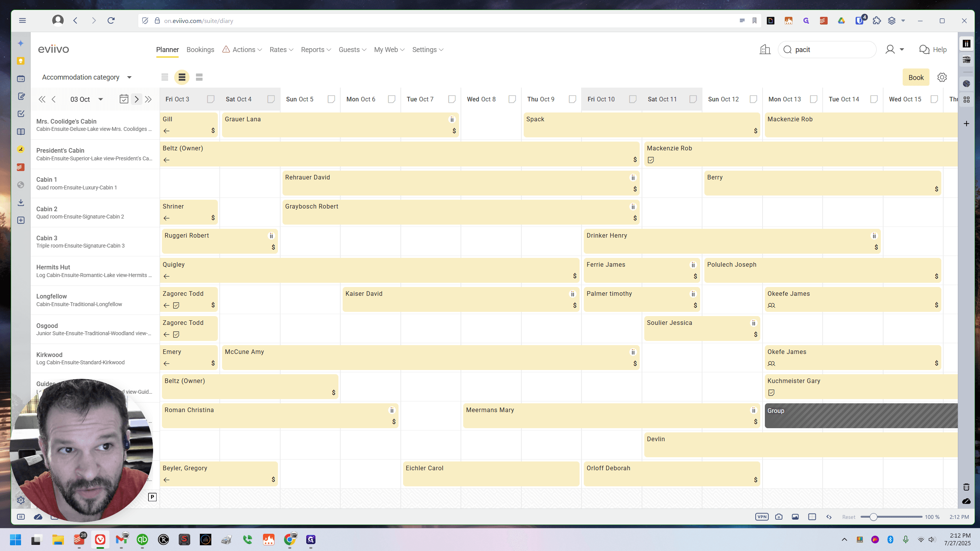Image resolution: width=980 pixels, height=551 pixels.
Task: Select the compact row density view icon
Action: (x=165, y=77)
